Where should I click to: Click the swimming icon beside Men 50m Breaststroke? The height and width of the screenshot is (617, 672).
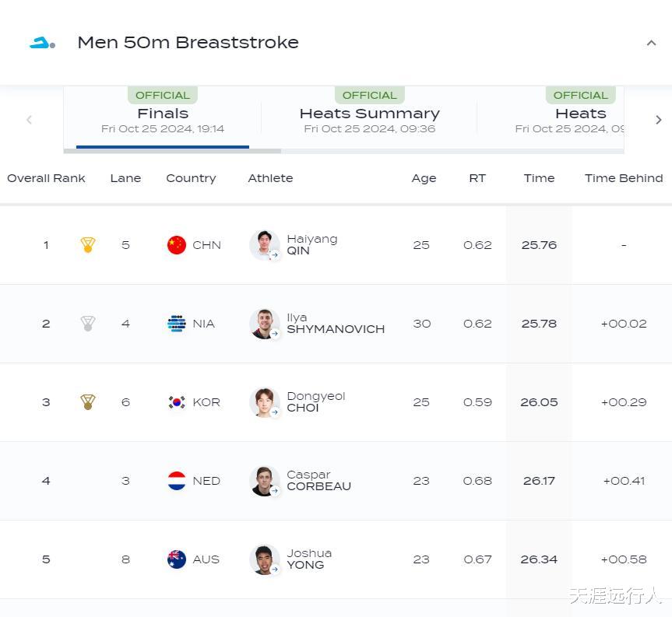(x=42, y=44)
